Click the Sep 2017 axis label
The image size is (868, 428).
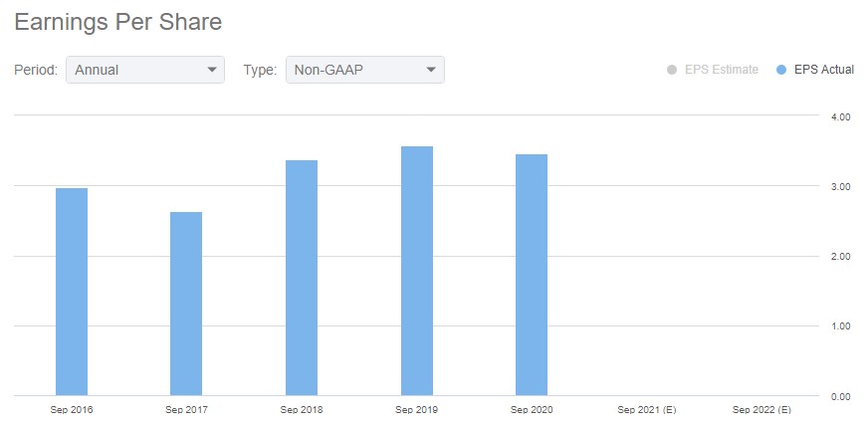click(186, 410)
